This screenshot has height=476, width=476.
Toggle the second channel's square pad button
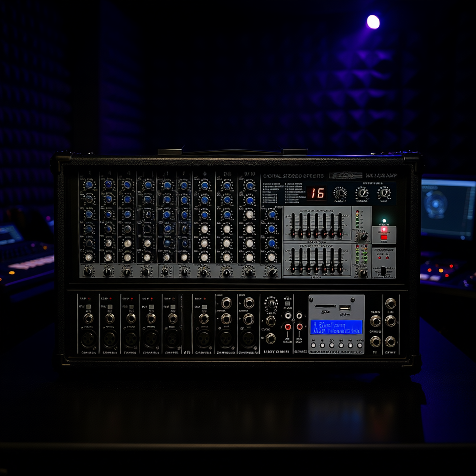pos(110,306)
